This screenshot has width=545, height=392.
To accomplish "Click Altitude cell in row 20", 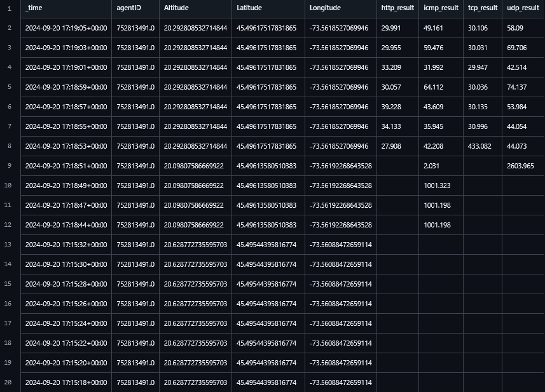I will [195, 382].
